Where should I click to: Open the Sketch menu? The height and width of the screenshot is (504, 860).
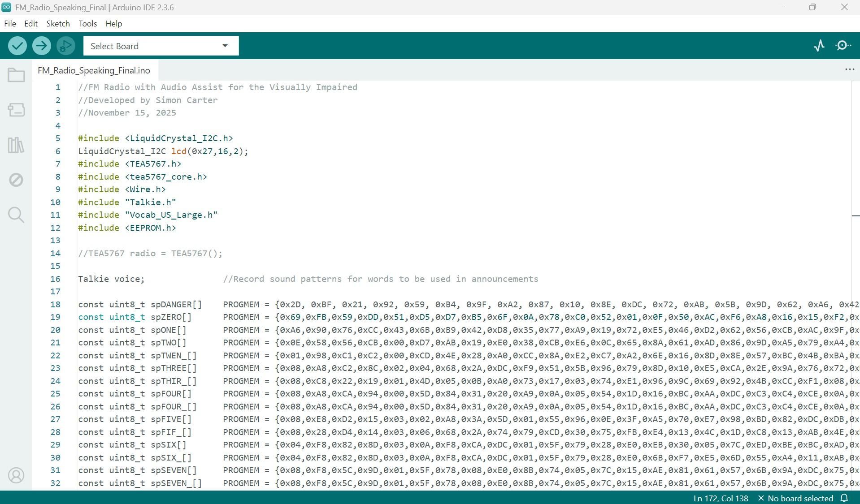(58, 23)
